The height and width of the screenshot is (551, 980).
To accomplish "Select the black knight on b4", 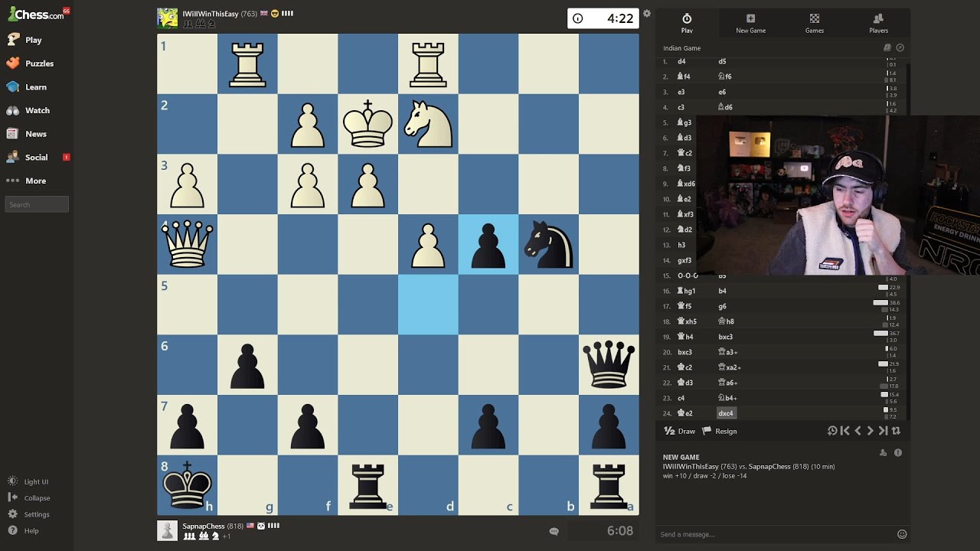I will click(548, 244).
